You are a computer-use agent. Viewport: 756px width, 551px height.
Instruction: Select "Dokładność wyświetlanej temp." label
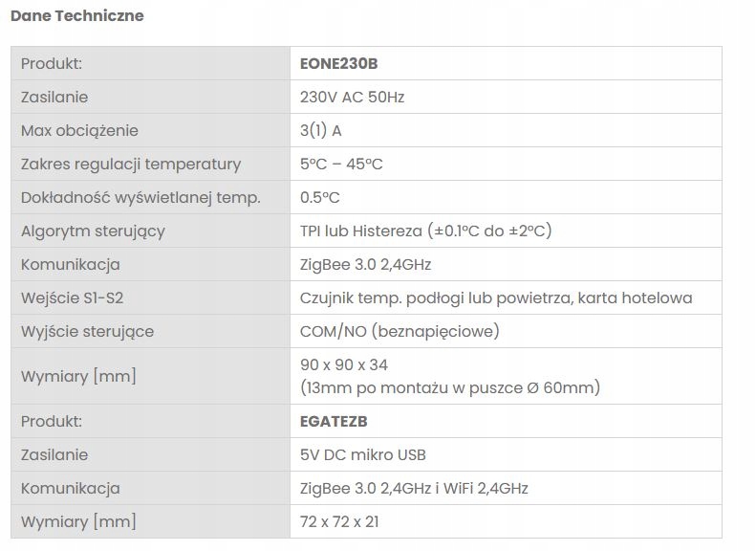(140, 197)
